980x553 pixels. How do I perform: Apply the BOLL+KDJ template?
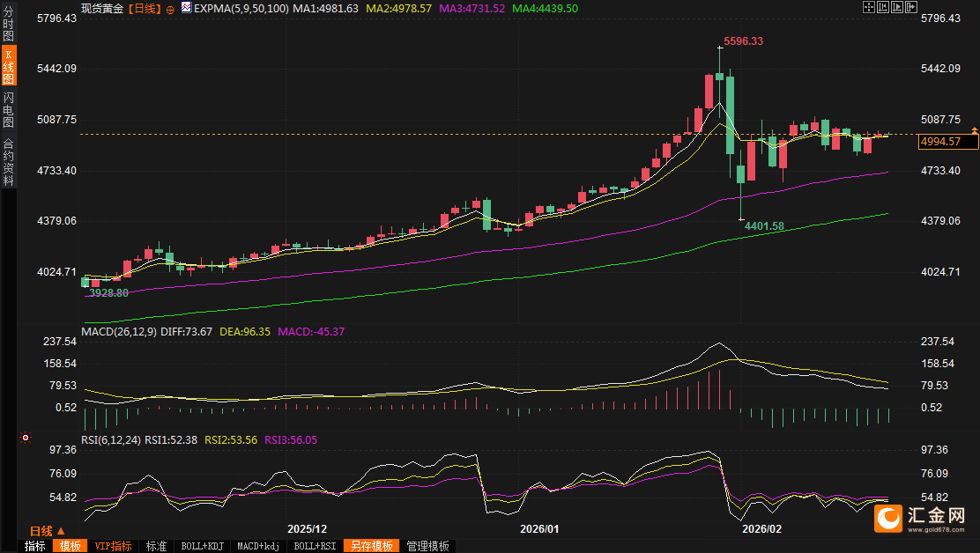(202, 546)
